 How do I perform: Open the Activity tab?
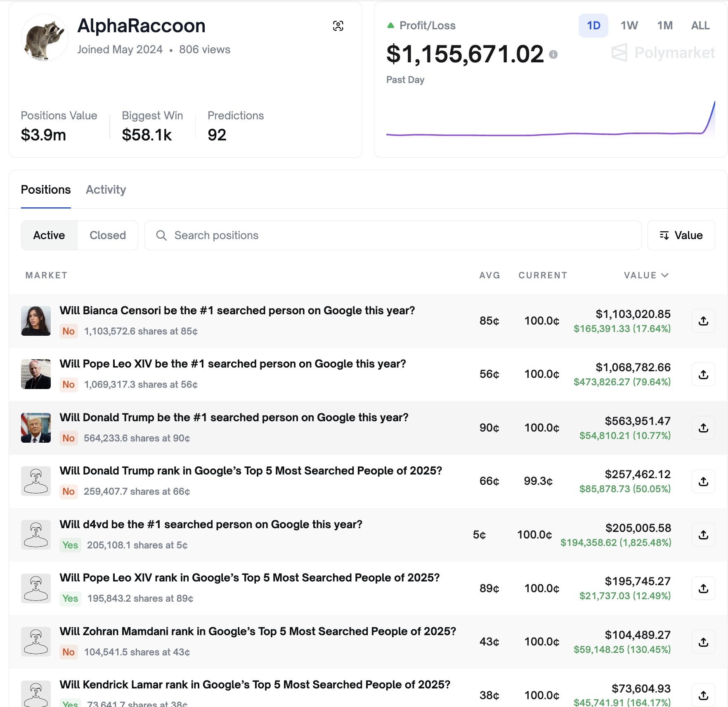[x=106, y=190]
